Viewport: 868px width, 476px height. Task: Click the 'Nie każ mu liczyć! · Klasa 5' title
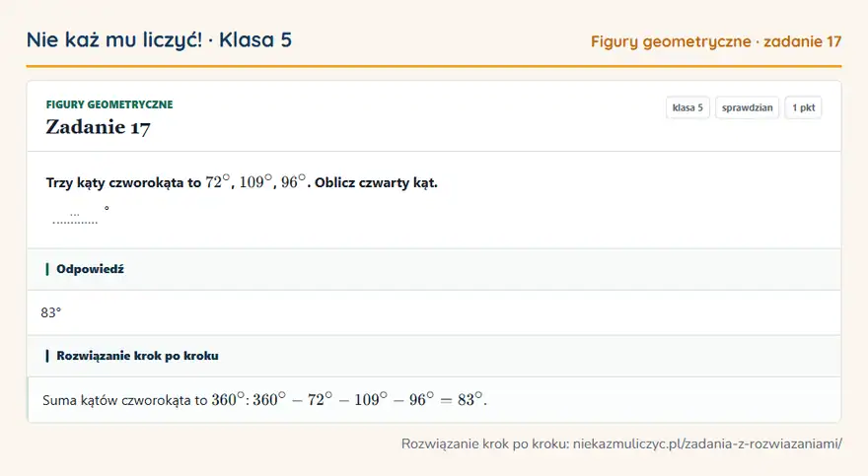click(x=159, y=40)
